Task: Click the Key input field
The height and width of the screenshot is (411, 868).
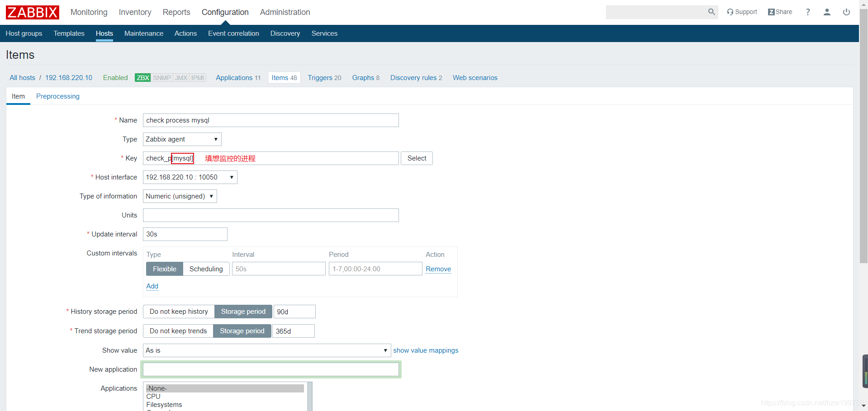Action: [271, 158]
